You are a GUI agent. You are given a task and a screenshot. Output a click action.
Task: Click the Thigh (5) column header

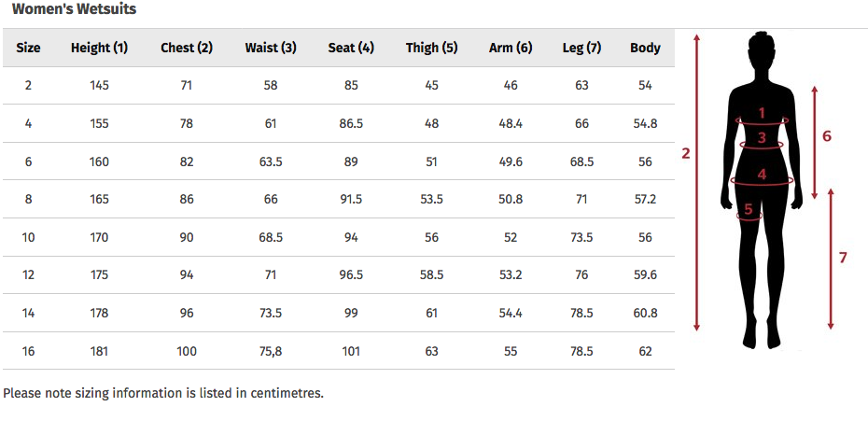pos(431,48)
